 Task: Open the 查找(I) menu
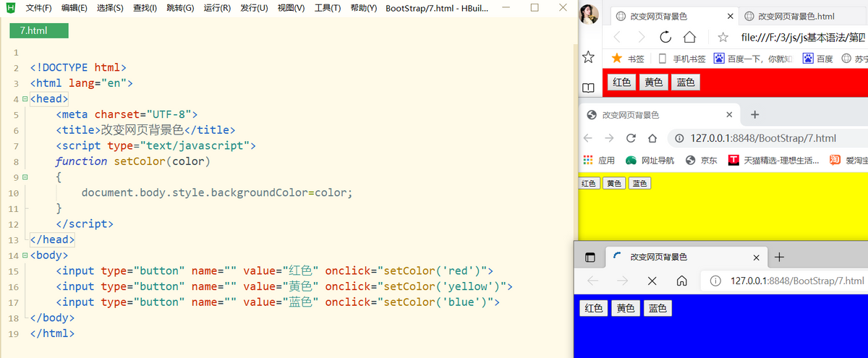pyautogui.click(x=145, y=8)
